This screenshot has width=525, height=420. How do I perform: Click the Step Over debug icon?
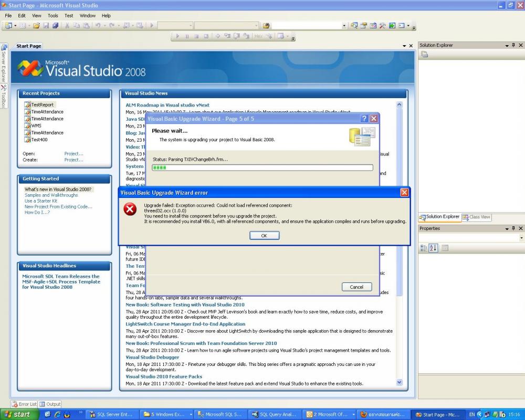237,36
